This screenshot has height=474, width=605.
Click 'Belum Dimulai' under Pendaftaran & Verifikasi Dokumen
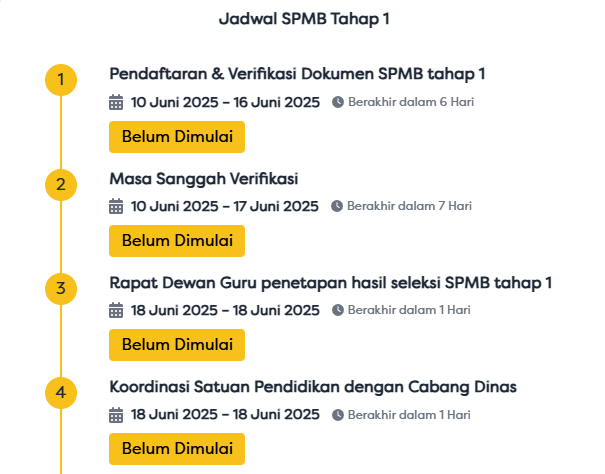point(177,136)
